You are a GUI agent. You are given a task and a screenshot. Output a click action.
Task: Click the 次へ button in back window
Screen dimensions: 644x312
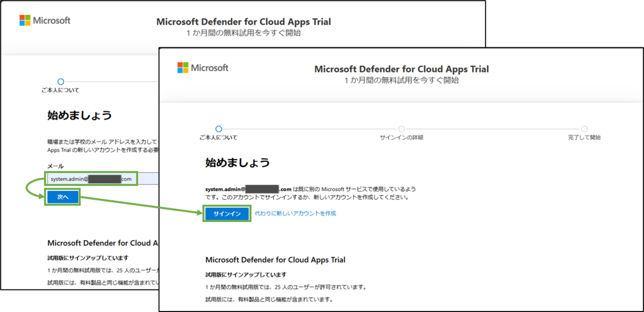click(63, 197)
